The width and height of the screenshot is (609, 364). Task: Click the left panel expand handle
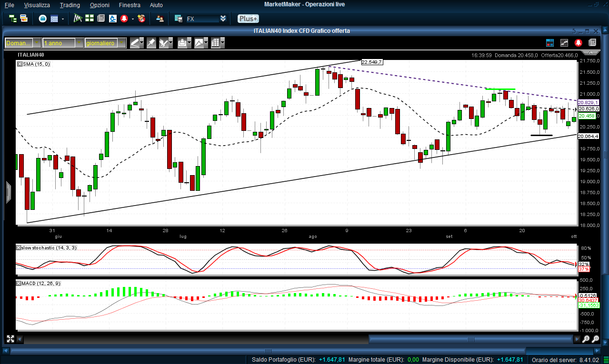click(x=8, y=192)
